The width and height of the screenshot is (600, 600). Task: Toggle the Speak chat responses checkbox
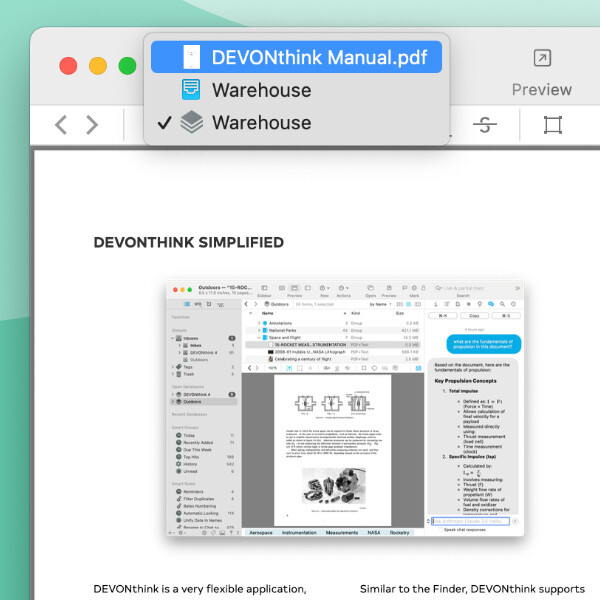437,529
